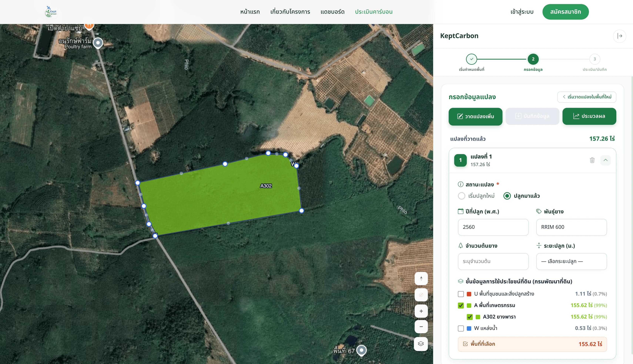Open the map layers switcher

click(x=421, y=344)
